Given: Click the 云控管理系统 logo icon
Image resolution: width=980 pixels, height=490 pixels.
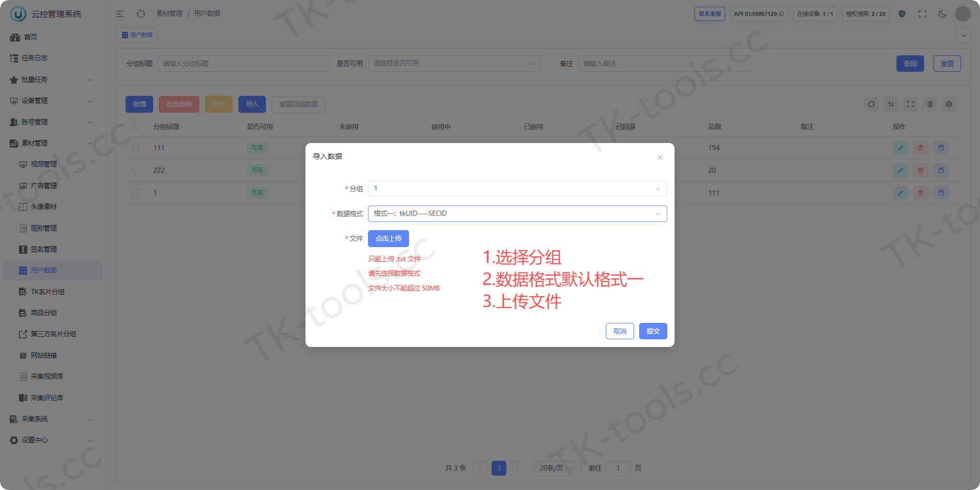Looking at the screenshot, I should [x=18, y=14].
